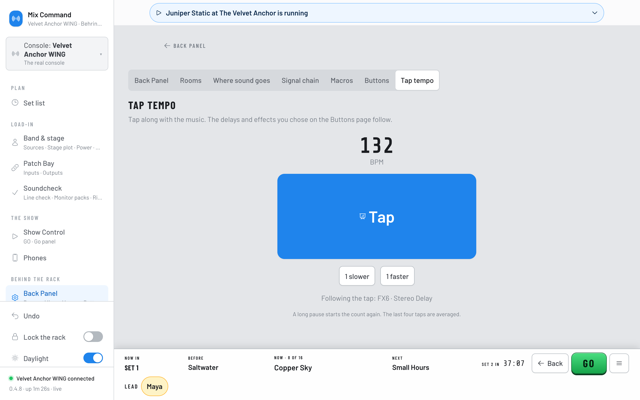Open Band & stage section

tap(57, 142)
